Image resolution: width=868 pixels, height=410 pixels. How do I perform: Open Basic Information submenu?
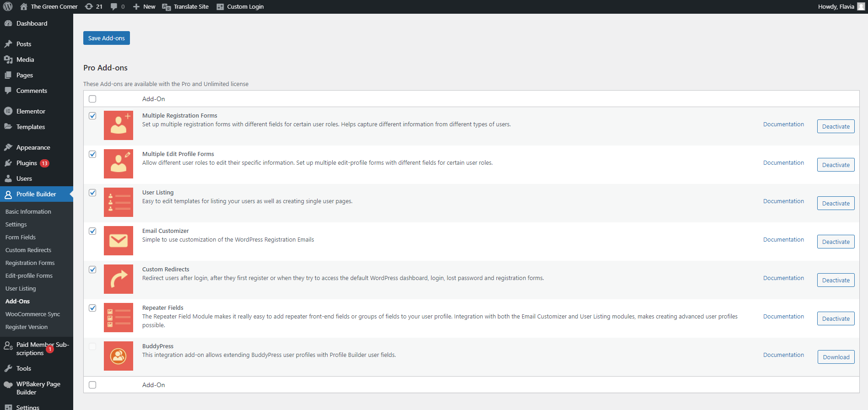(28, 211)
